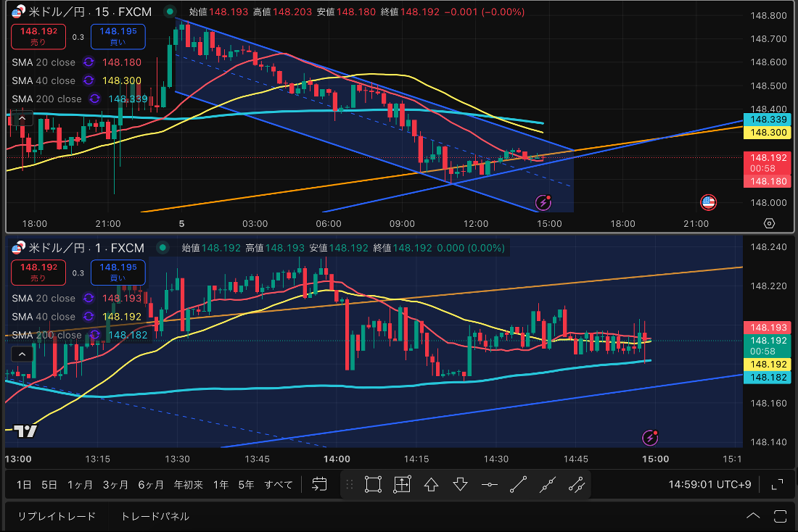The height and width of the screenshot is (532, 798).
Task: Click SMA 20 indicator icon in bottom chart
Action: [x=89, y=298]
